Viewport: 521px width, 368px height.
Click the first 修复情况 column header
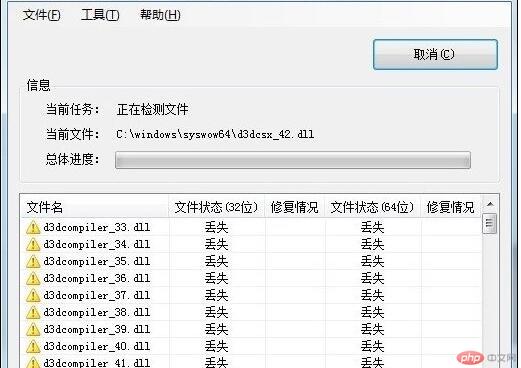click(x=295, y=207)
